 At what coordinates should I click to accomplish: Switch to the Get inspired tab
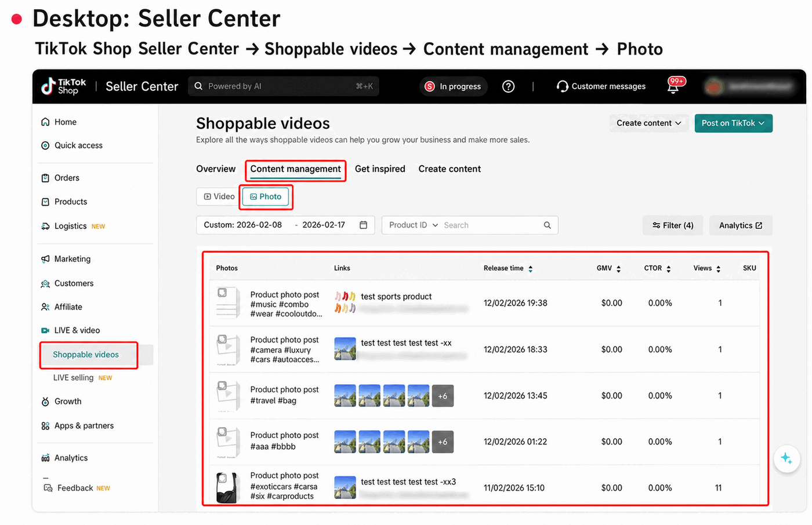380,169
